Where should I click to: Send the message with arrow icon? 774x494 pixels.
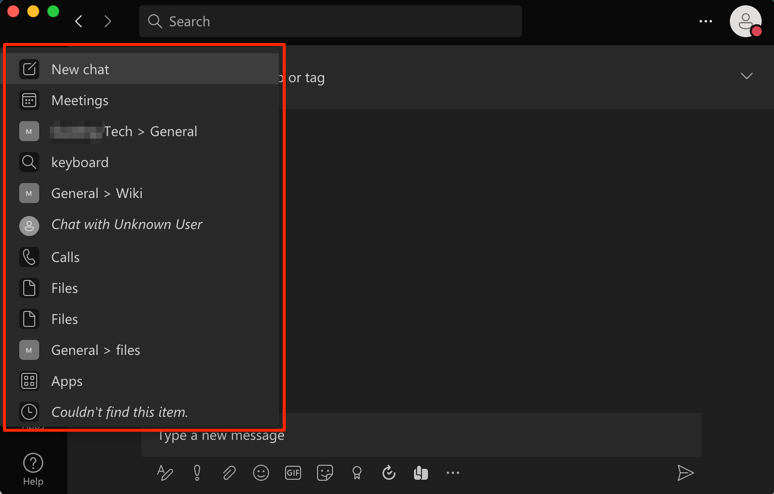pyautogui.click(x=685, y=473)
